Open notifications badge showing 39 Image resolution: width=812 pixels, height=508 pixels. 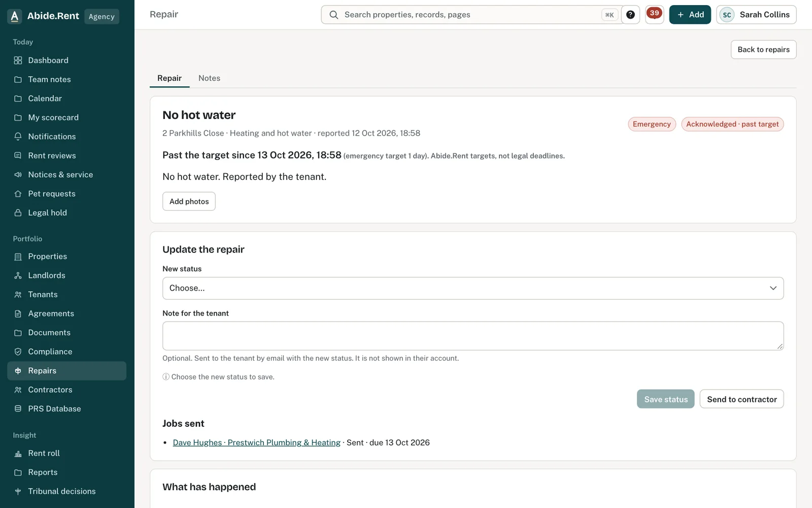[x=655, y=14]
